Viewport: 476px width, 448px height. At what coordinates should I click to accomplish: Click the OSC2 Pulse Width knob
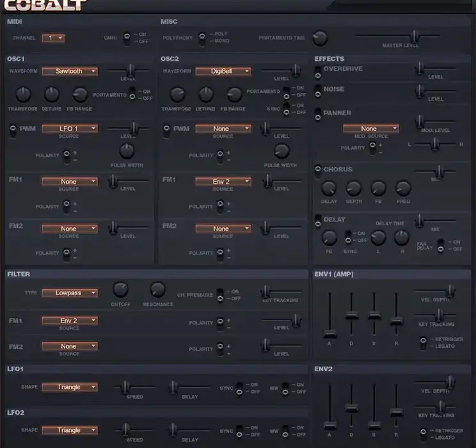pyautogui.click(x=282, y=151)
